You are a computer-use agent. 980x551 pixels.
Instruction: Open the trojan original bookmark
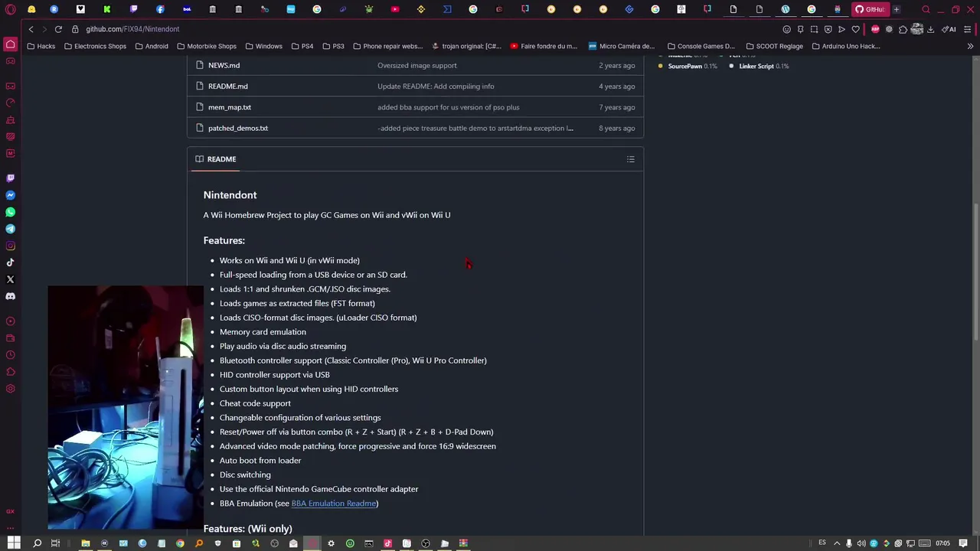(466, 46)
